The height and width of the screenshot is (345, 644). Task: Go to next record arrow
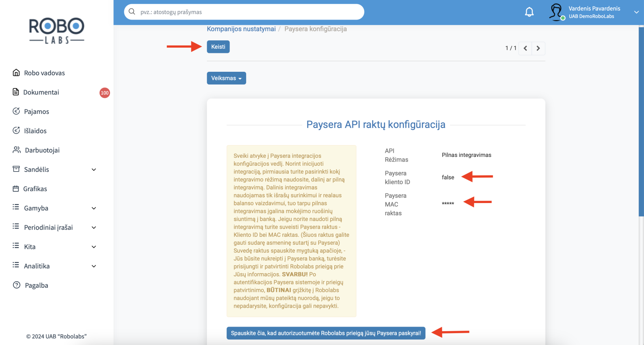pyautogui.click(x=538, y=48)
